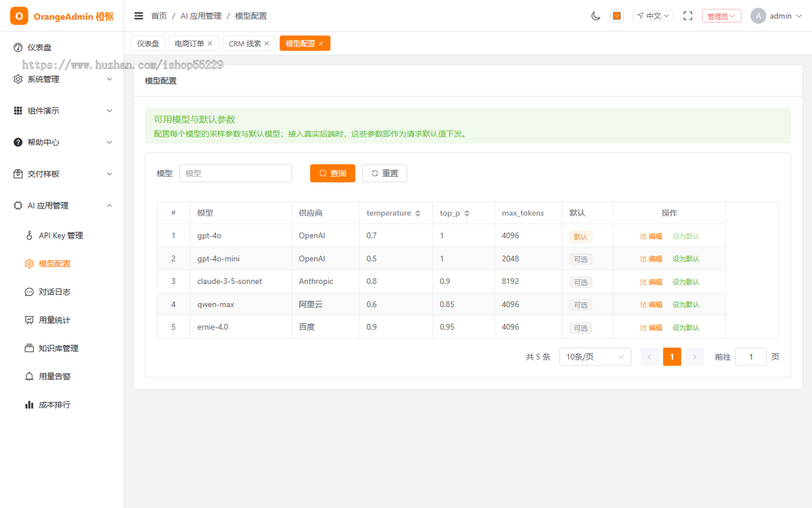Open 用量告警 in the sidebar

point(62,377)
